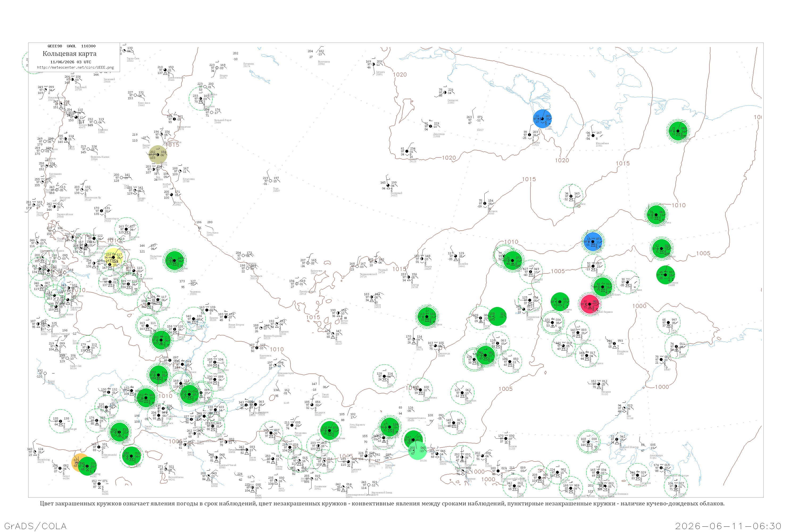The image size is (798, 532).
Task: Click the station label "Игарка"
Action: point(224,76)
